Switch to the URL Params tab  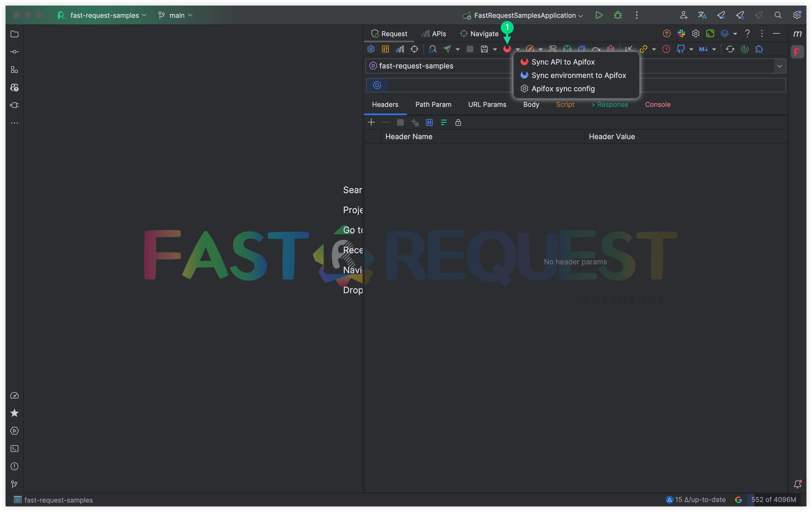[x=487, y=105]
